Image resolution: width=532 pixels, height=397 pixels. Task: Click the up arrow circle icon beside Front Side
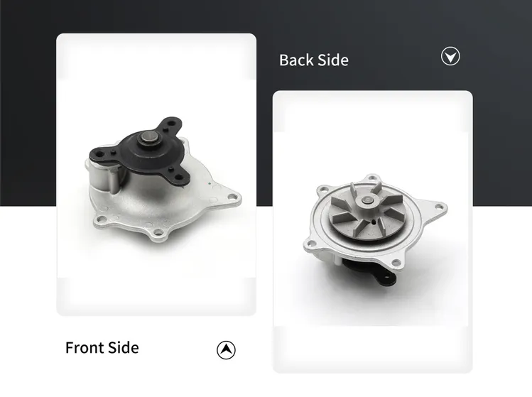point(226,349)
